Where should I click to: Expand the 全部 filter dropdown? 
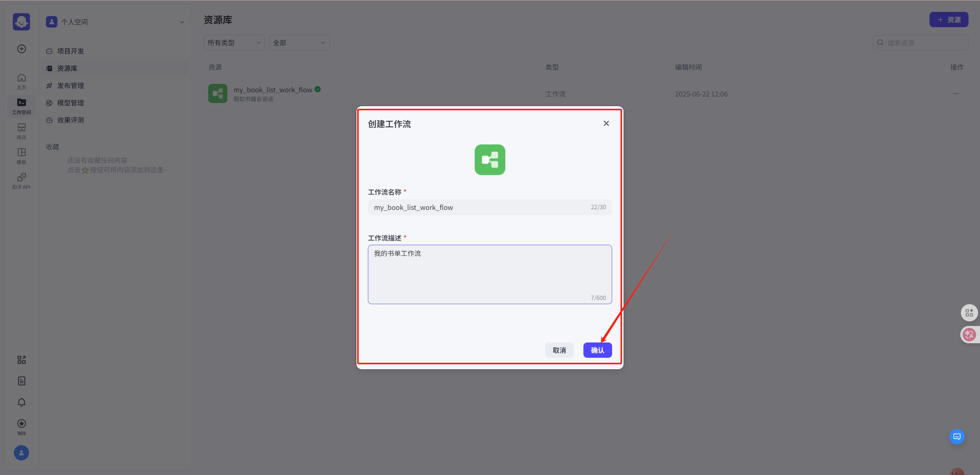click(x=299, y=43)
